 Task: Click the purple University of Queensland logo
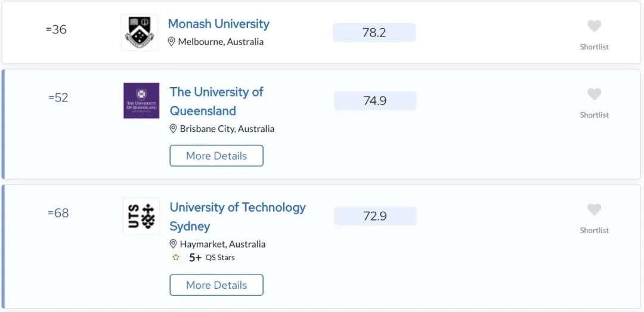(x=141, y=101)
